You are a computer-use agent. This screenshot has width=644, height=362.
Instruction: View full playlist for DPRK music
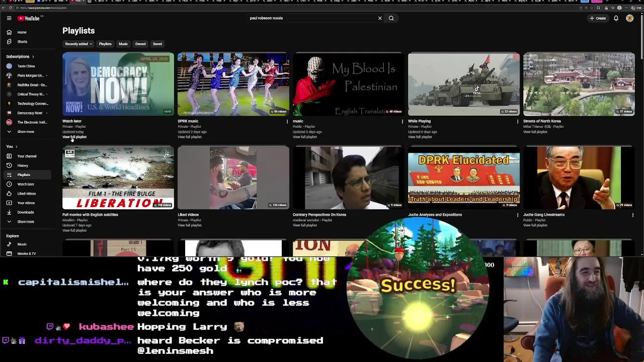tap(190, 137)
